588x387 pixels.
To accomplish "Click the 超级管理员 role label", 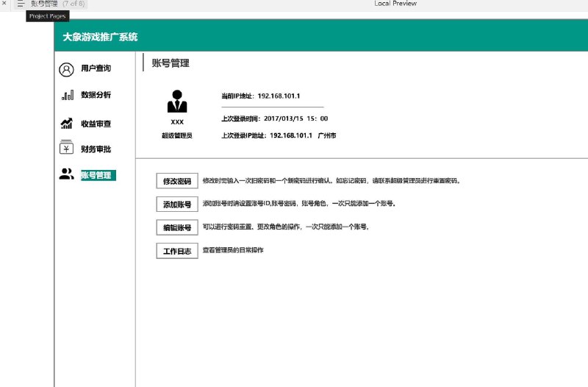I will point(177,135).
